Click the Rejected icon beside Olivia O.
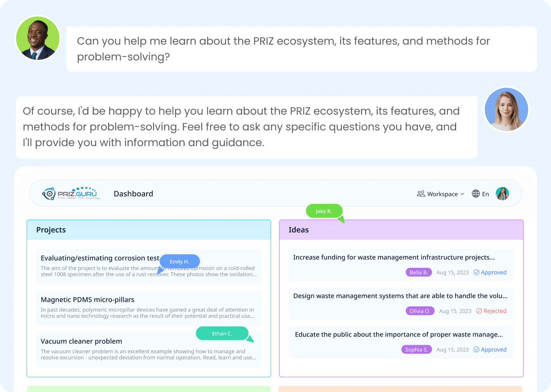Screen dimensions: 551x392 pos(479,311)
